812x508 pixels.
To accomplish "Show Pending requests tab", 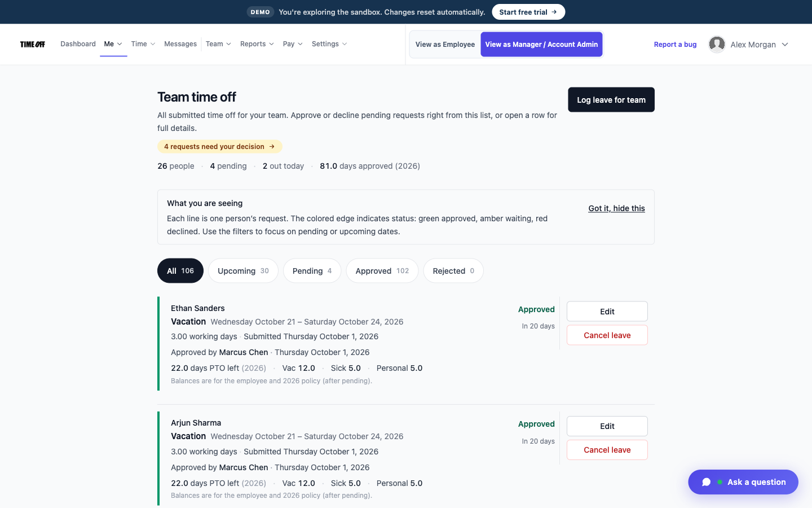I will click(x=312, y=271).
